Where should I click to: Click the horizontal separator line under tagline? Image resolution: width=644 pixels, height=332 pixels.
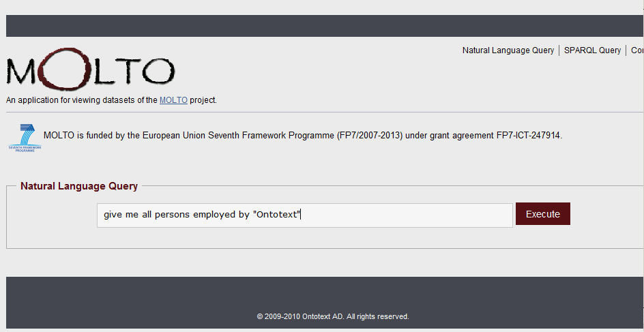coord(325,112)
